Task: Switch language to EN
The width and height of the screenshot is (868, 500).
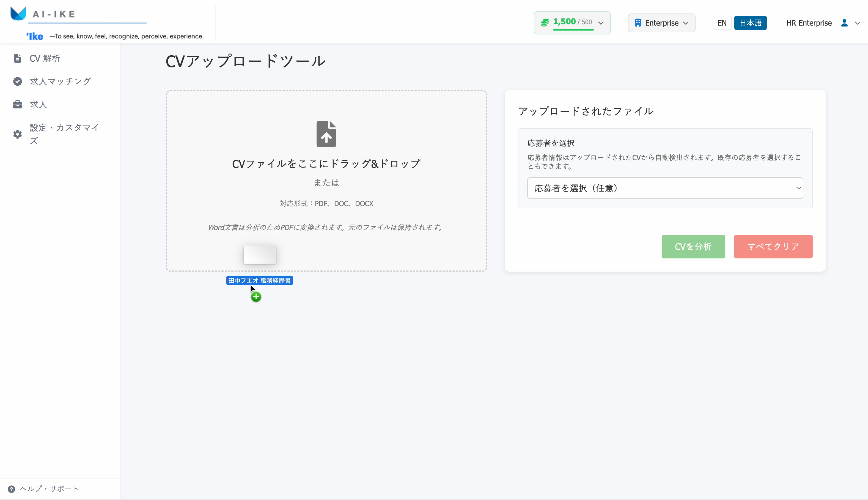Action: [x=722, y=23]
